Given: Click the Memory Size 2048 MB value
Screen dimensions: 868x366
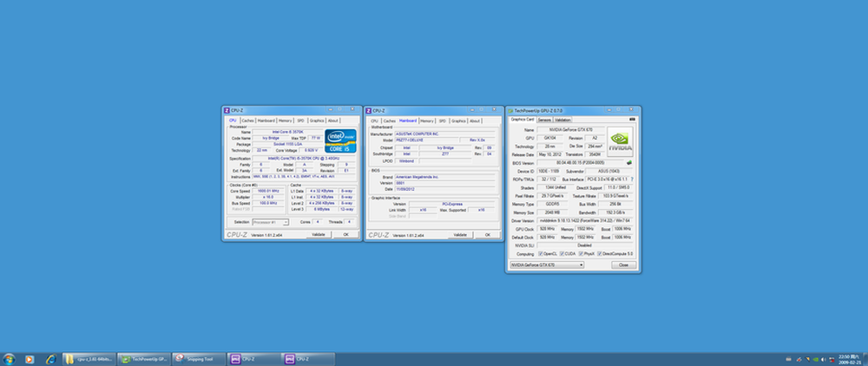Looking at the screenshot, I should (552, 212).
